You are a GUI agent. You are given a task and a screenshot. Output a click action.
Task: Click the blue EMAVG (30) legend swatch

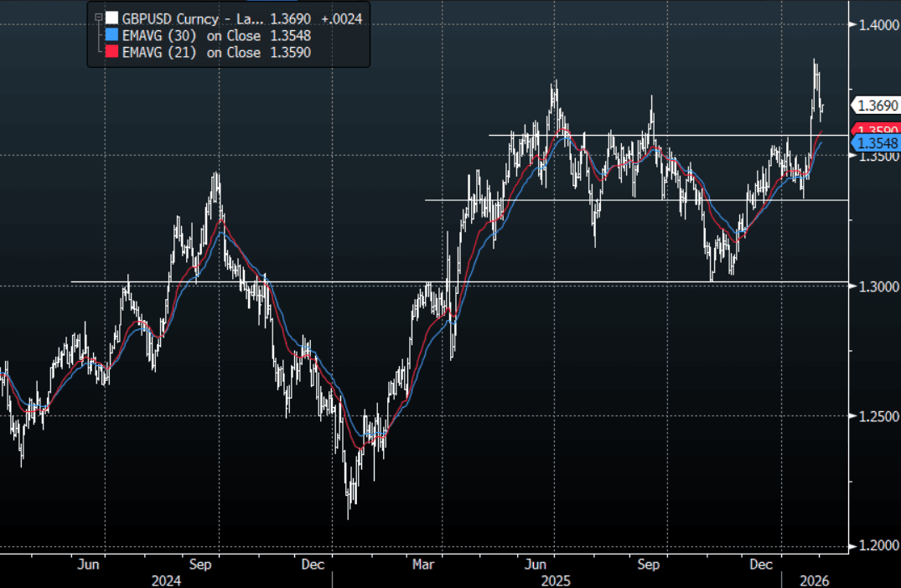point(112,35)
